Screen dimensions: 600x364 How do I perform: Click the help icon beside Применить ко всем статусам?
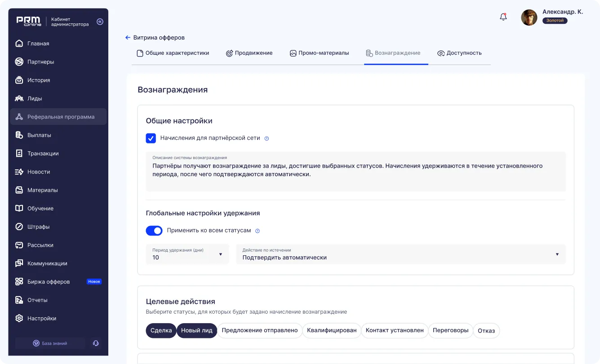pyautogui.click(x=258, y=231)
